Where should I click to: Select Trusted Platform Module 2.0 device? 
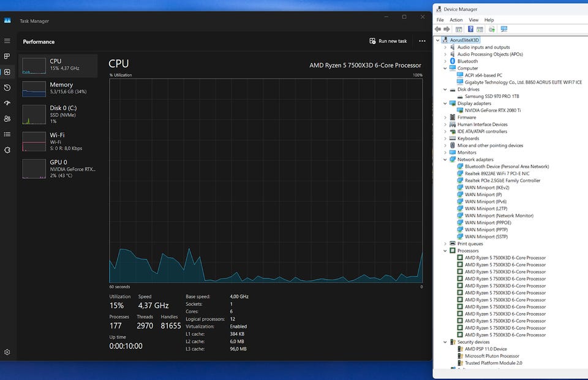click(494, 363)
